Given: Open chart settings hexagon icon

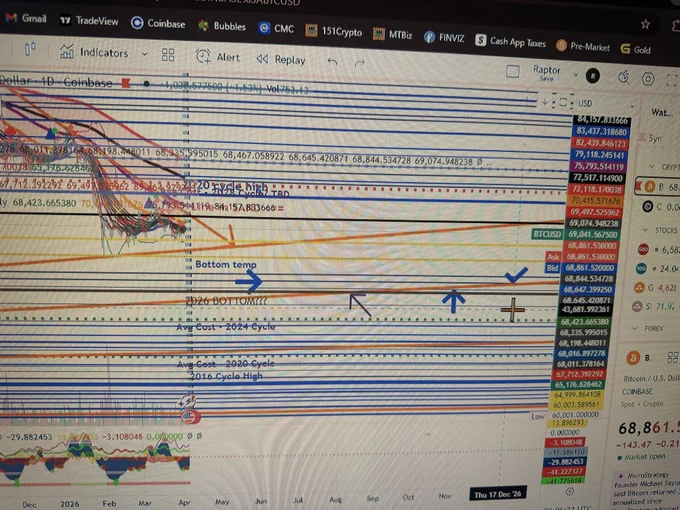Looking at the screenshot, I should click(648, 79).
